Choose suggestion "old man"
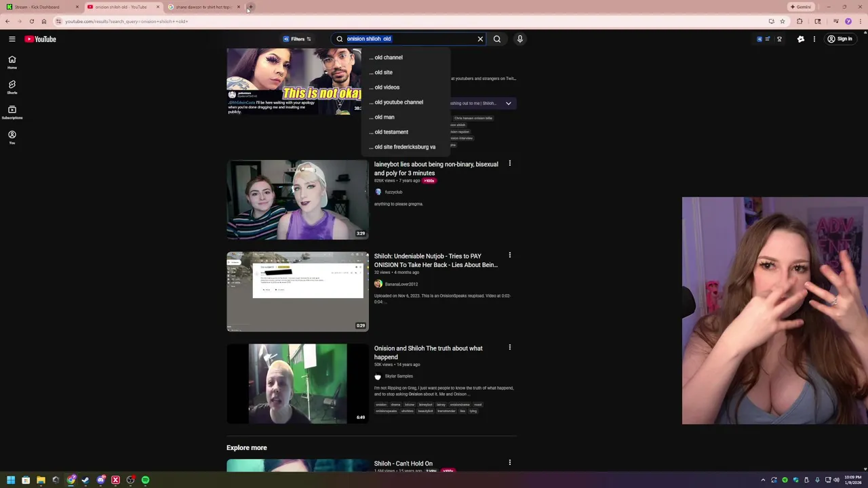 pos(406,117)
